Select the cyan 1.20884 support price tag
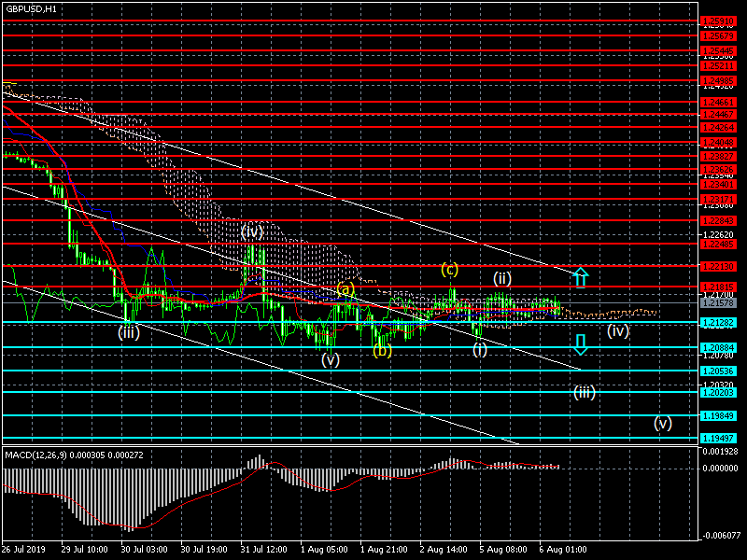747x560 pixels. pos(719,347)
